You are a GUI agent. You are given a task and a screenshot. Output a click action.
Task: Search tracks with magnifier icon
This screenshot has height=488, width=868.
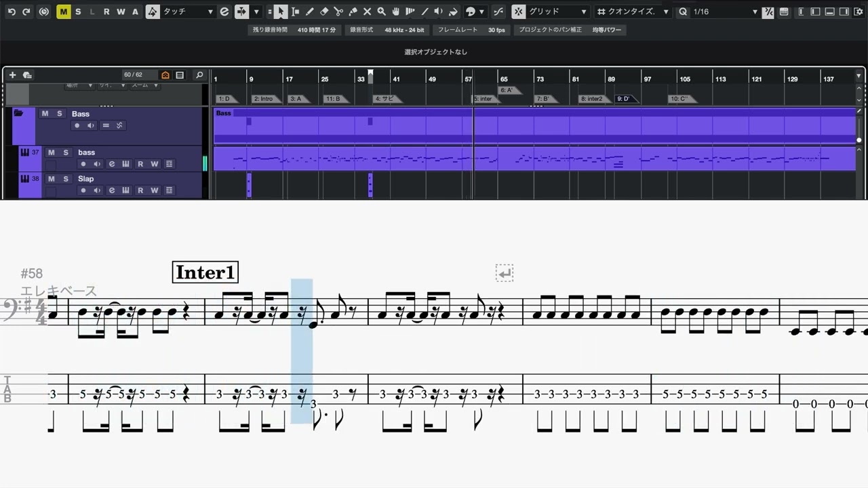pyautogui.click(x=199, y=75)
